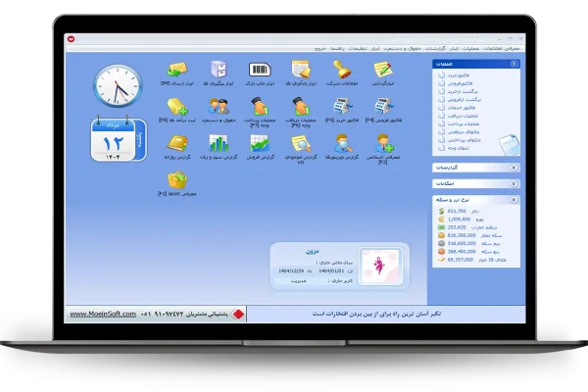
Task: Open the تنظیمات menu
Action: pyautogui.click(x=358, y=49)
